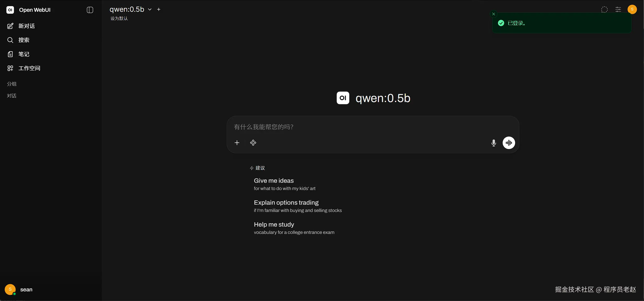Start a voice call via the waveform icon
The width and height of the screenshot is (644, 301).
tap(508, 143)
